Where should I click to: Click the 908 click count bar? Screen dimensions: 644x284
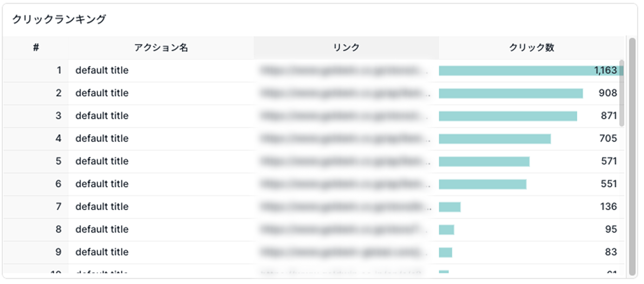coord(511,94)
